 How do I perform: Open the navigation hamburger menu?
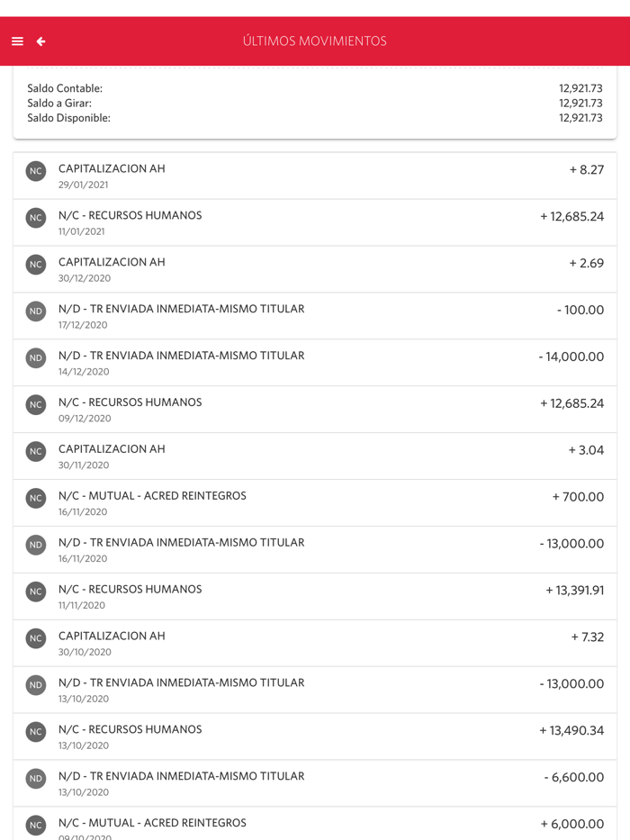[16, 41]
